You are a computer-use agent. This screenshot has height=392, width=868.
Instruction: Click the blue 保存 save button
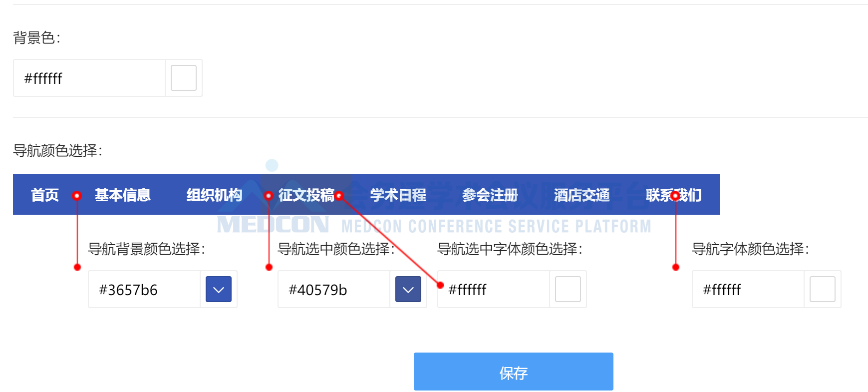[513, 372]
